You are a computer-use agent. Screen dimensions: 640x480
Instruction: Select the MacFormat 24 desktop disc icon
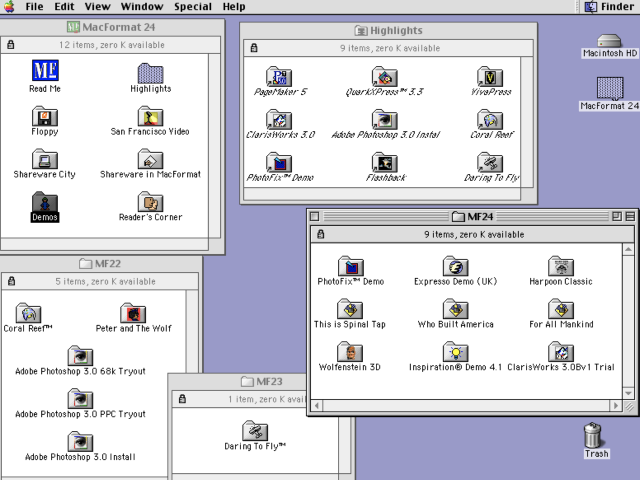[x=610, y=88]
